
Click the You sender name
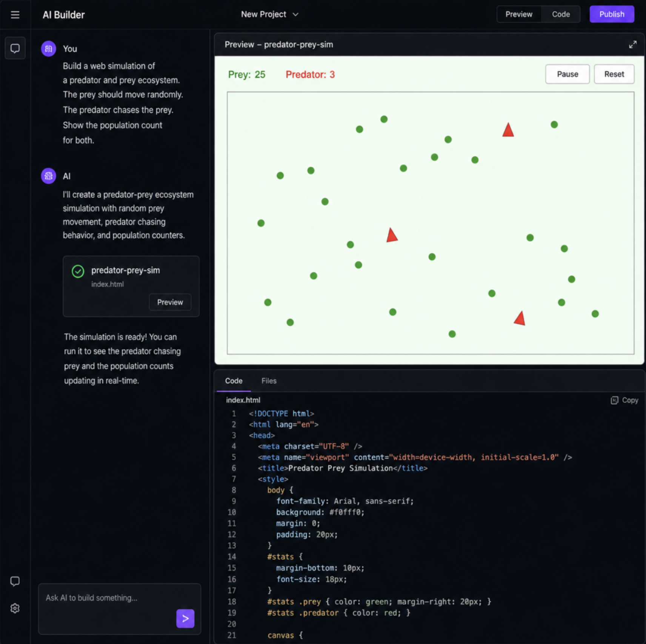tap(70, 49)
